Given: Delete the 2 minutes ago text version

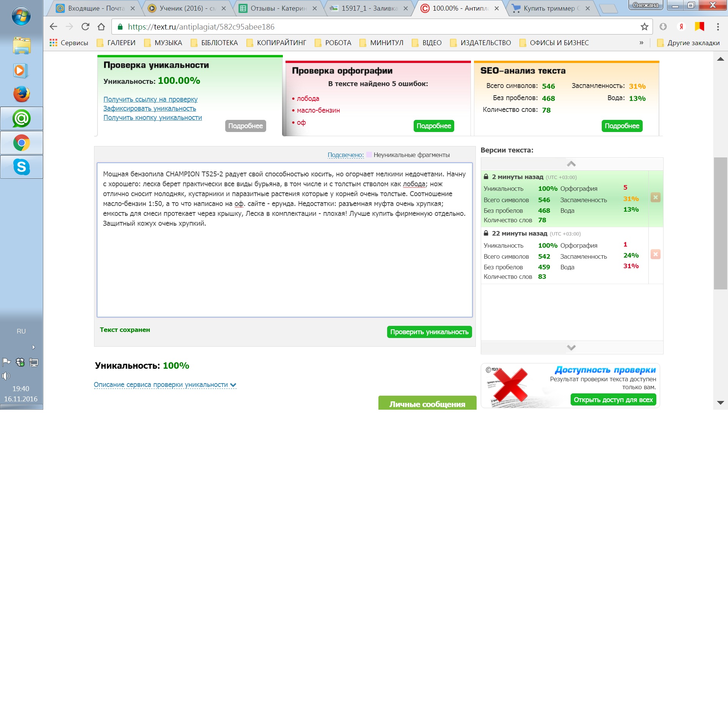Looking at the screenshot, I should click(x=655, y=197).
